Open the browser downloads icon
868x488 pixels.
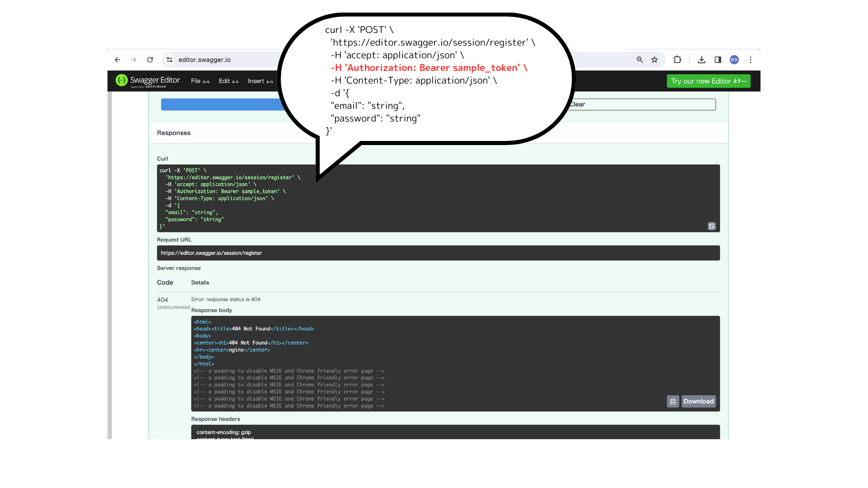(702, 60)
